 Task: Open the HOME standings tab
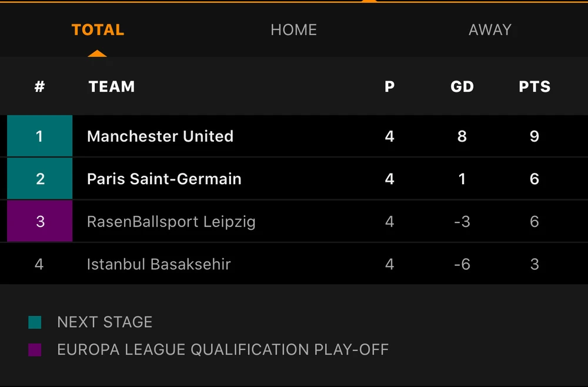click(293, 30)
